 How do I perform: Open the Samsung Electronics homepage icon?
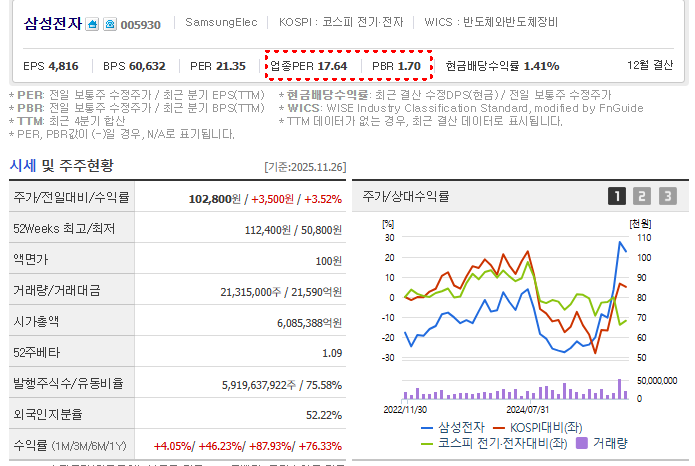click(x=92, y=24)
